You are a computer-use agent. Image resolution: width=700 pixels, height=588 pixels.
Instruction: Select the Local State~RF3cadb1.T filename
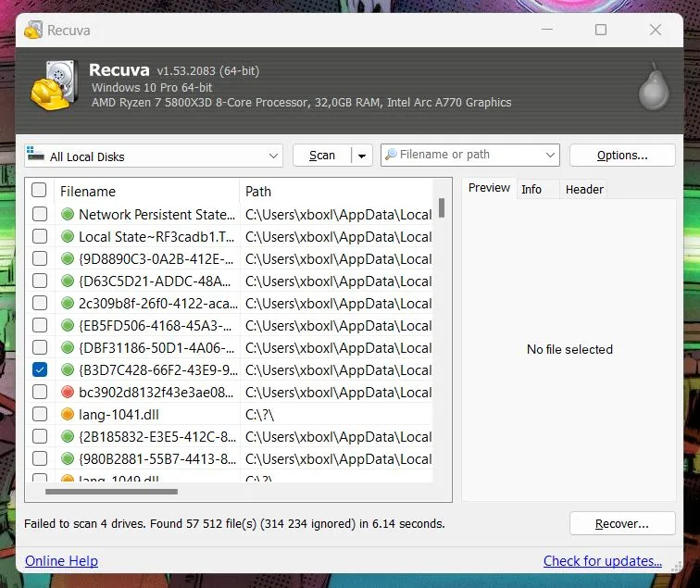156,237
